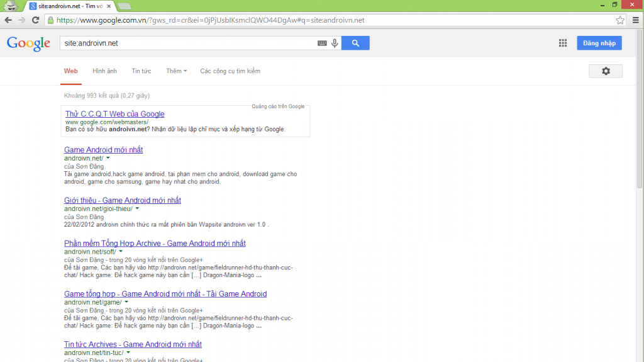Click the green padlock security icon
The height and width of the screenshot is (362, 644).
point(50,20)
